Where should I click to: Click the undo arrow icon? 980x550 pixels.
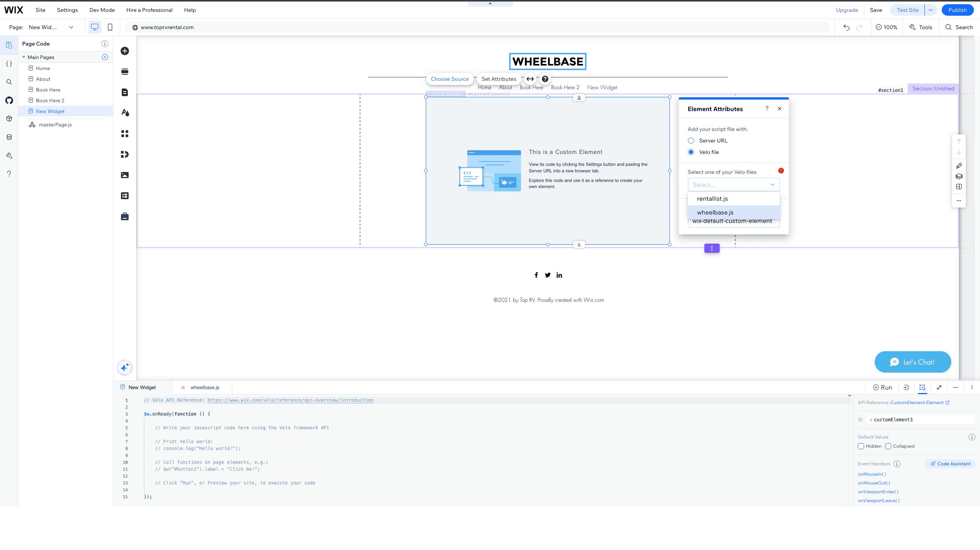pos(846,27)
